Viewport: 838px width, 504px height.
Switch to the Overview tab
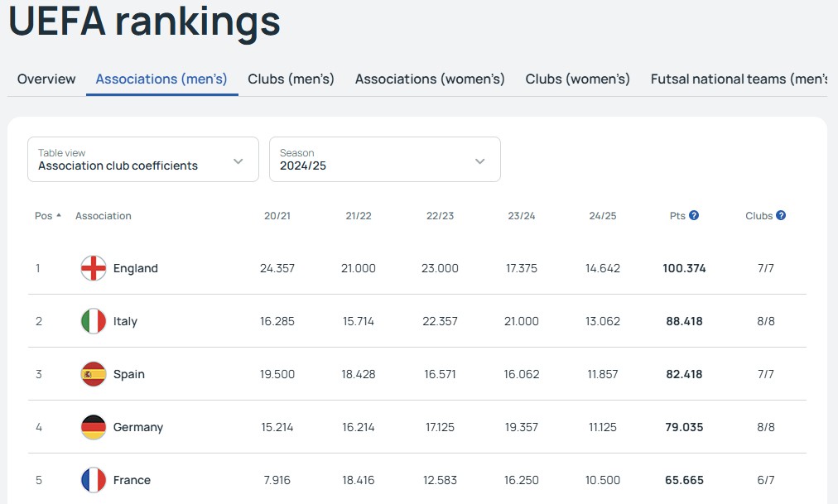(x=46, y=79)
